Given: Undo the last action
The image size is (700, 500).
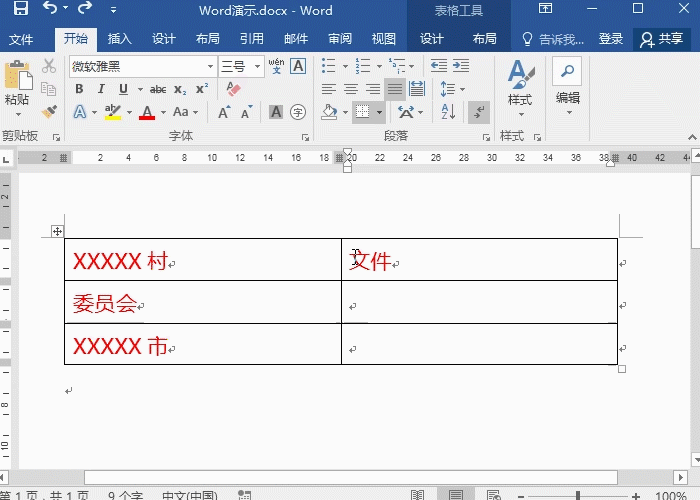Looking at the screenshot, I should [50, 8].
